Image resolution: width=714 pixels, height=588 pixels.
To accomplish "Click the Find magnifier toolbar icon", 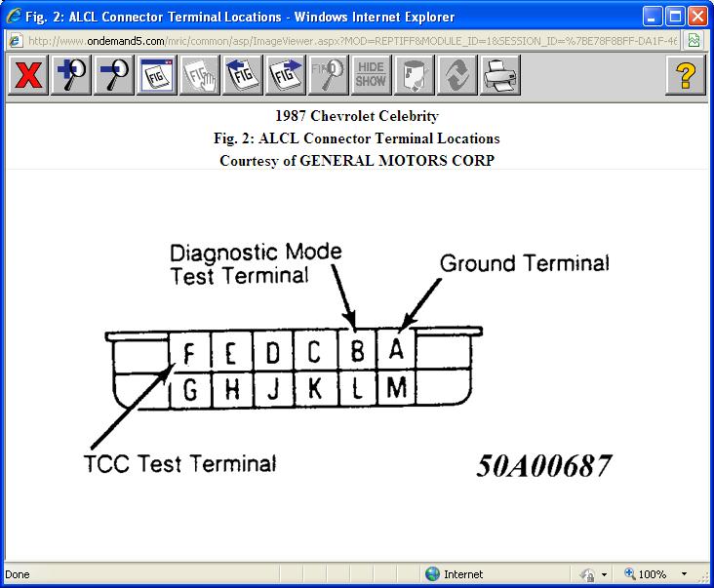I will pyautogui.click(x=328, y=75).
